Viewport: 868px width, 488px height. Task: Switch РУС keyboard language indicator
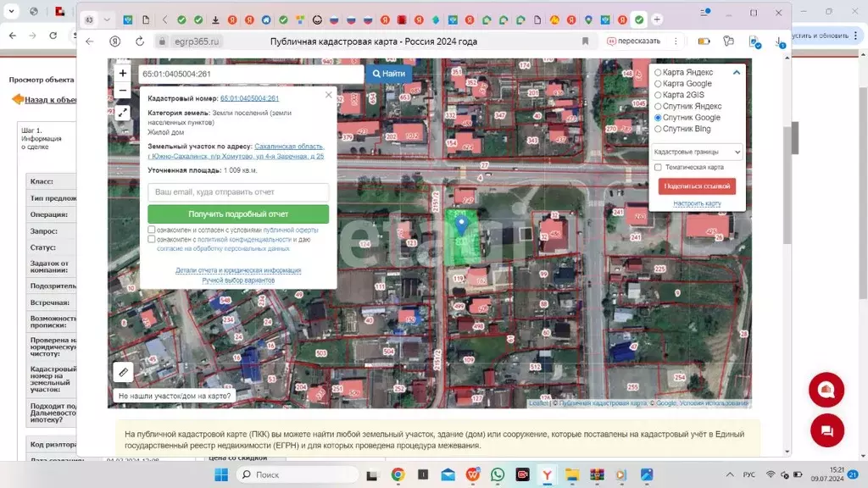coord(749,474)
